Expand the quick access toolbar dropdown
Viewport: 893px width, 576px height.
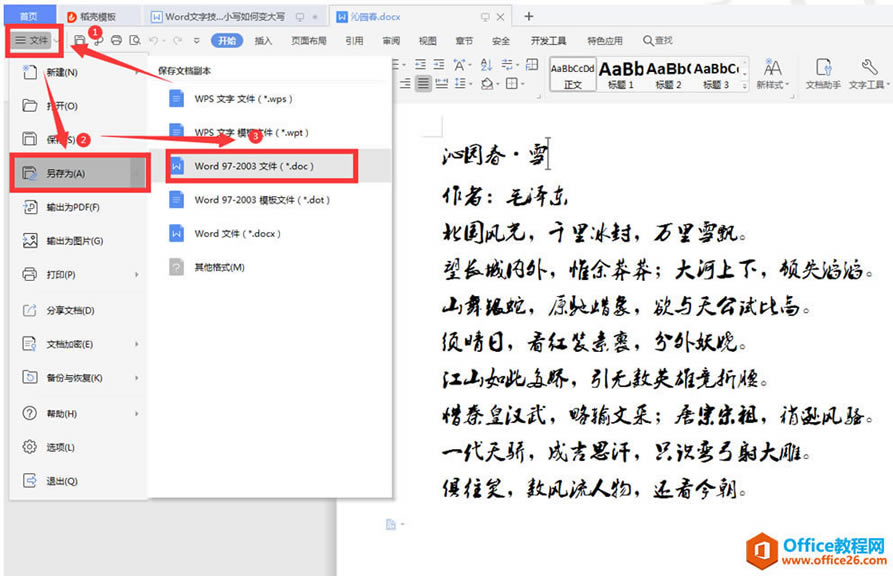(x=196, y=40)
